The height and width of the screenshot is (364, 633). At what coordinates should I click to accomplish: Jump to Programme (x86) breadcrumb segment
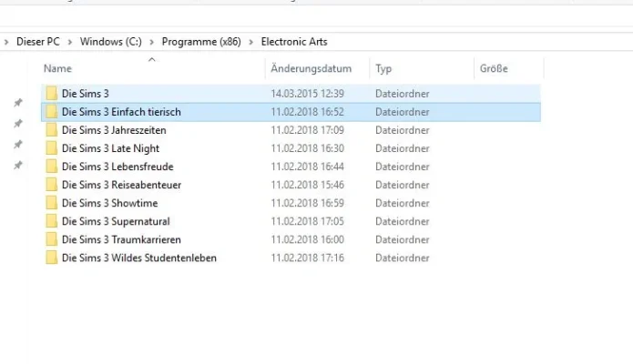[201, 42]
